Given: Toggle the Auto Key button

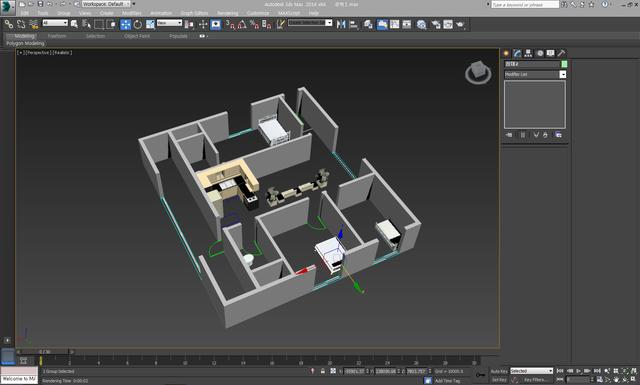Looking at the screenshot, I should click(499, 371).
